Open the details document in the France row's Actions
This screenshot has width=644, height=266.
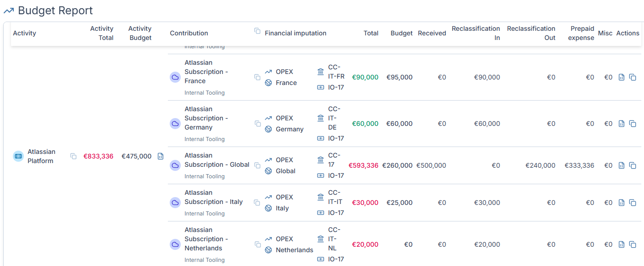coord(622,77)
